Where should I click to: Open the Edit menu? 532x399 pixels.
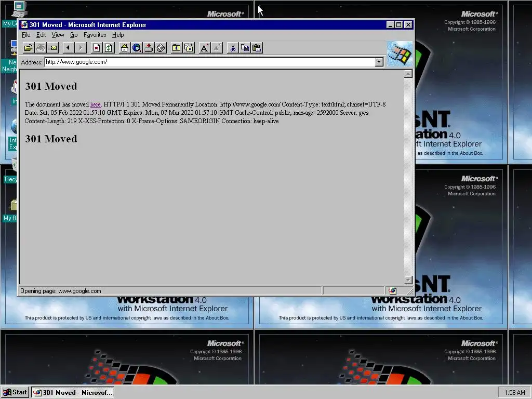41,35
